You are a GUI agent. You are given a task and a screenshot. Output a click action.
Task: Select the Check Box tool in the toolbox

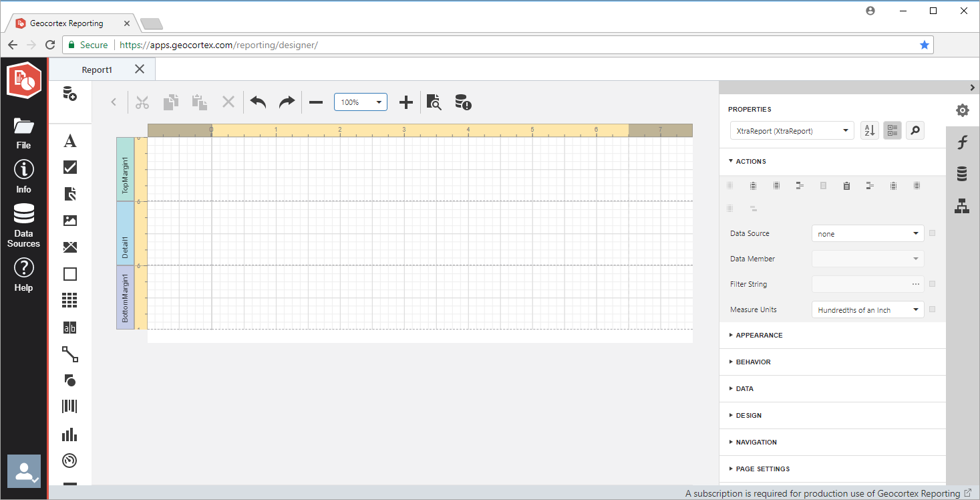(x=70, y=167)
